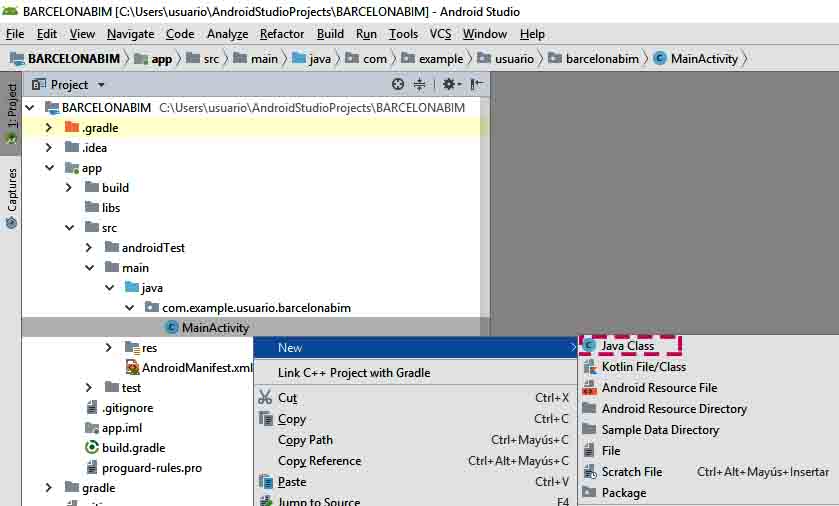Choose Java Class from the New submenu
This screenshot has width=839, height=506.
pos(628,346)
